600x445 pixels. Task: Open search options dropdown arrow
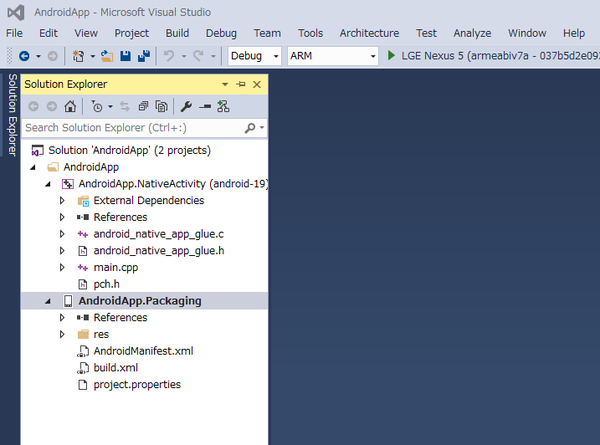point(262,128)
